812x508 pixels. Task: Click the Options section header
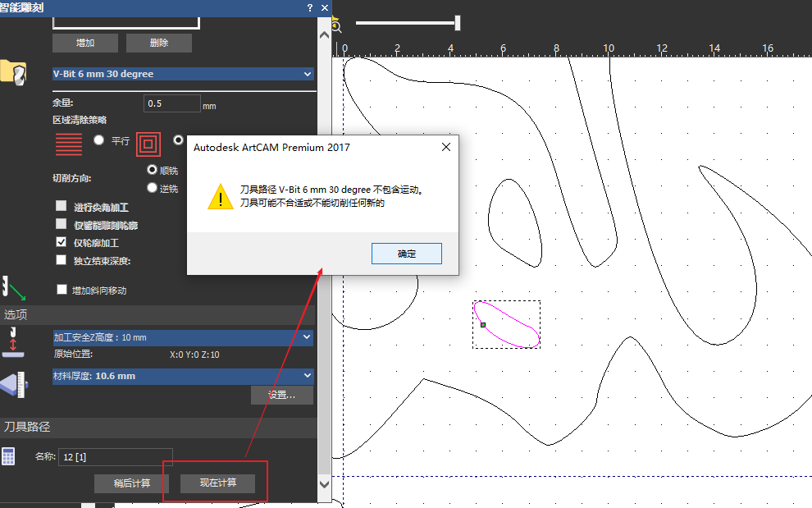(157, 314)
